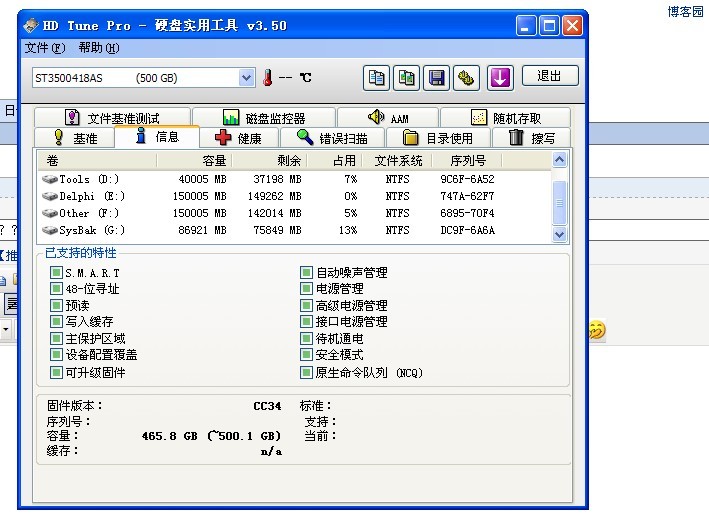Expand the ST3500418AS drive dropdown
Viewport: 709px width, 532px height.
246,78
